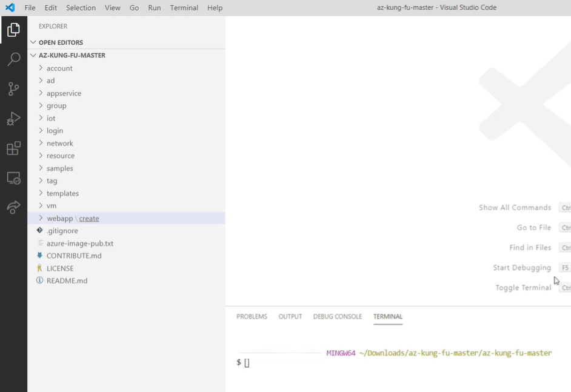Open the azure-image-pub.txt file
Viewport: 571px width, 392px height.
tap(79, 243)
